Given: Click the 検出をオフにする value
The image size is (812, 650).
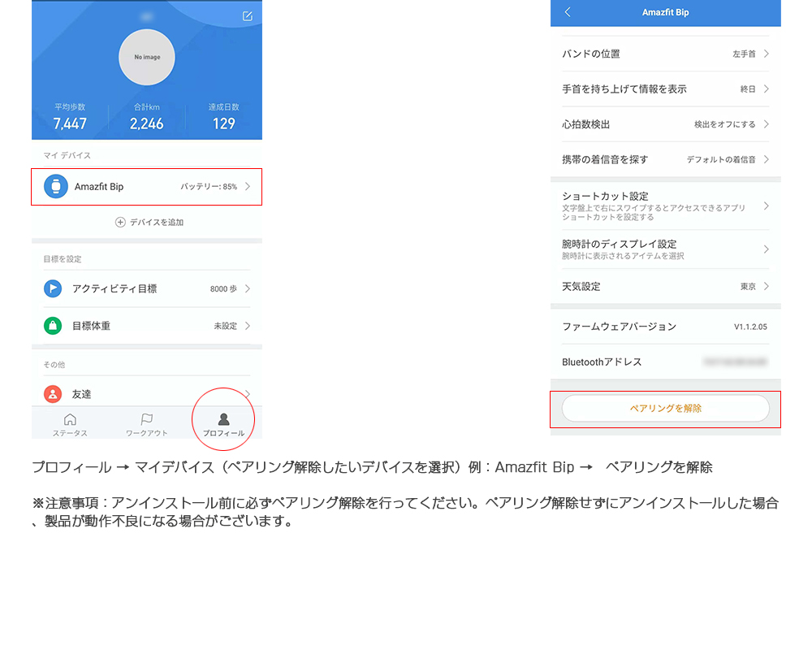Looking at the screenshot, I should (725, 124).
